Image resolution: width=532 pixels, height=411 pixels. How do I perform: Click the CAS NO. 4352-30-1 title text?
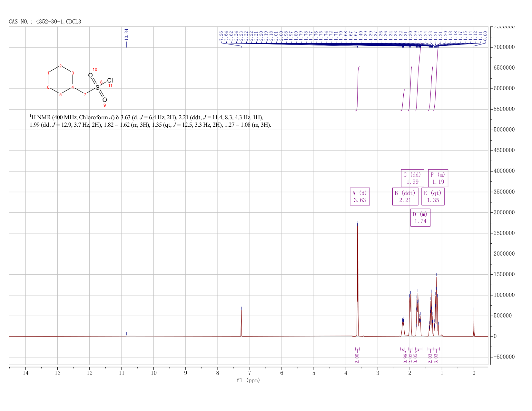tap(45, 22)
